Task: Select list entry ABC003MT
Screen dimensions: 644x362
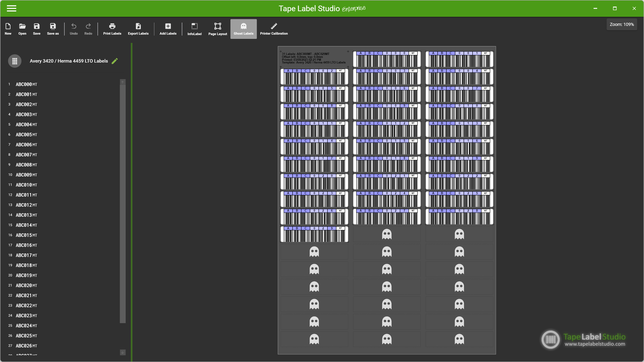Action: [x=26, y=114]
